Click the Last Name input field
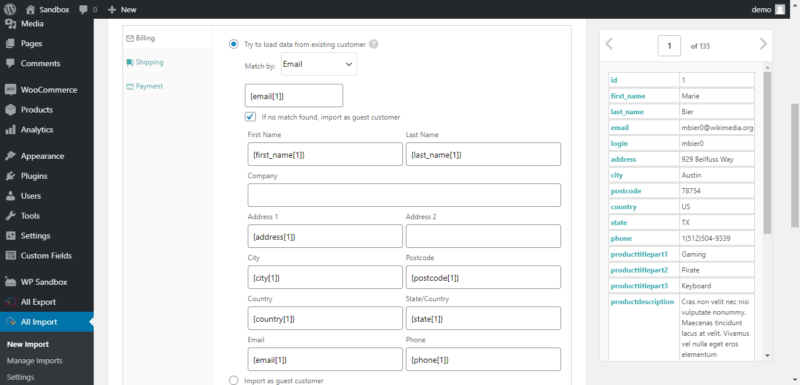The width and height of the screenshot is (800, 385). coord(483,154)
